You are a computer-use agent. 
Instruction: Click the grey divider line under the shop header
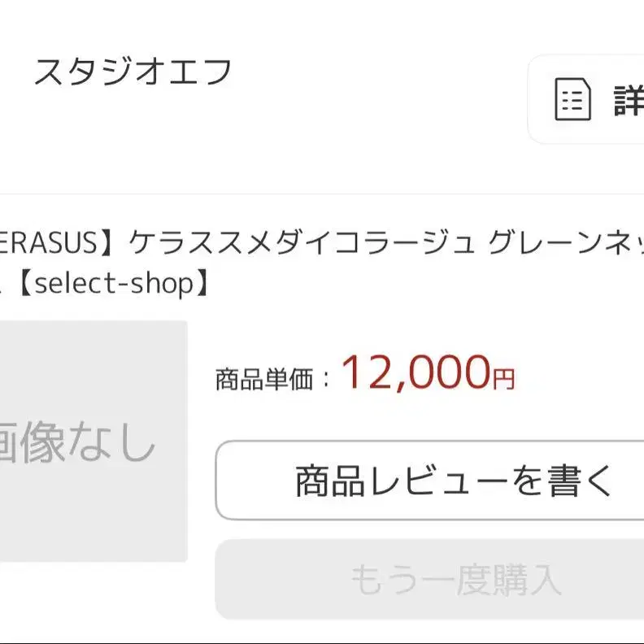(322, 194)
